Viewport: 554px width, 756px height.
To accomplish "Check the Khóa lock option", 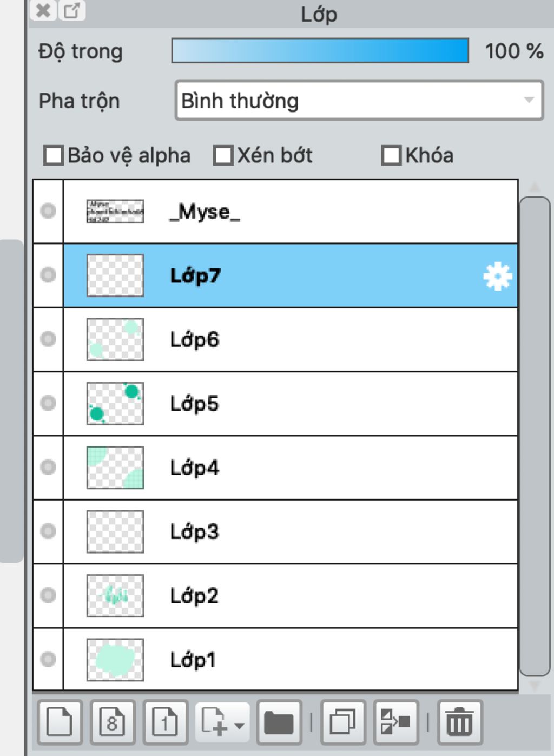I will tap(391, 155).
